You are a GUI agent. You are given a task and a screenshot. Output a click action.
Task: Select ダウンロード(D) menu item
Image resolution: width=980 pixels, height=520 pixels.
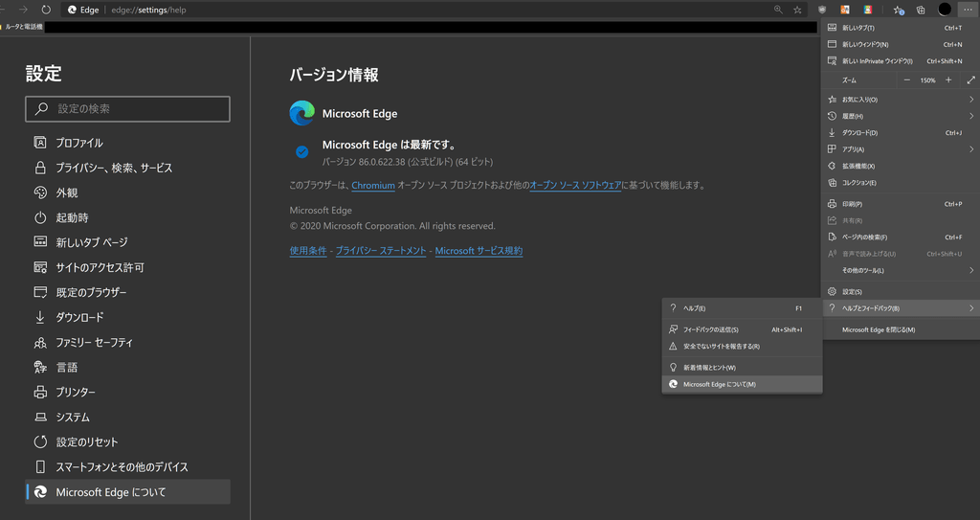(x=900, y=133)
